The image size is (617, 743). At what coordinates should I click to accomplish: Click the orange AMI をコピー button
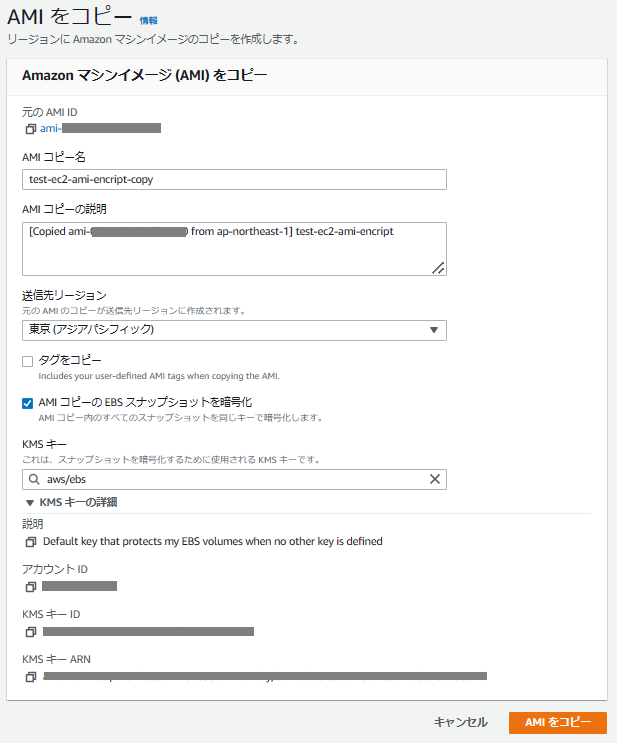(557, 722)
